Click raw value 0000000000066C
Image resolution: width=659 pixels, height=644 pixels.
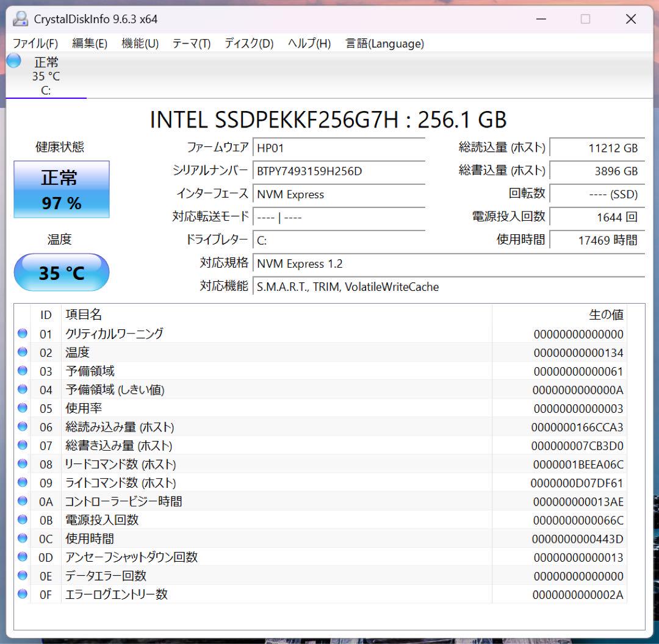578,520
